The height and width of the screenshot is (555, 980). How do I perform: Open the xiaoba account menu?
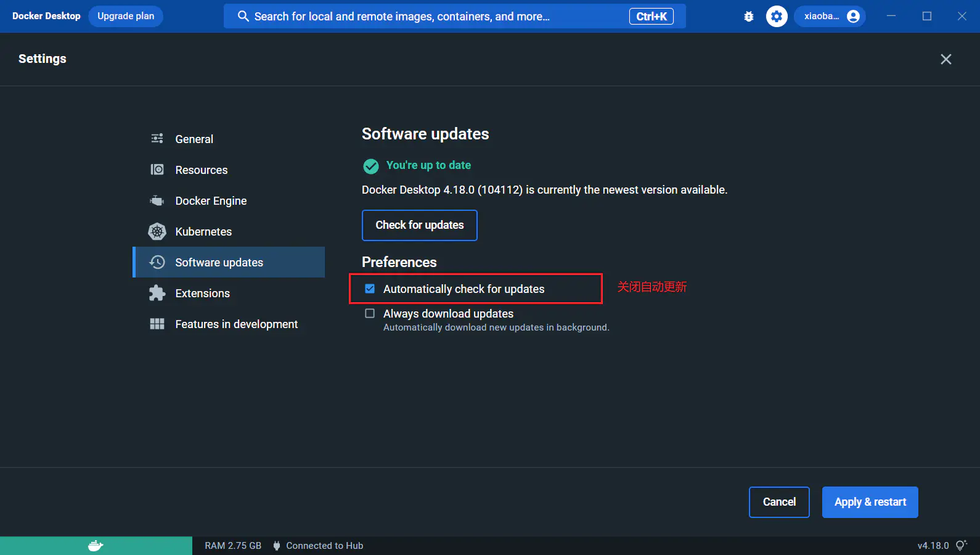(x=830, y=17)
